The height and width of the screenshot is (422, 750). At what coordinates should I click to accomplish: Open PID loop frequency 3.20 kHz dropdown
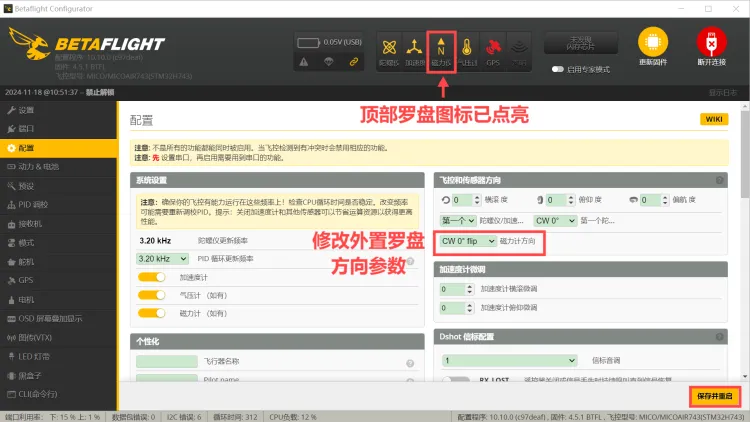[x=162, y=259]
